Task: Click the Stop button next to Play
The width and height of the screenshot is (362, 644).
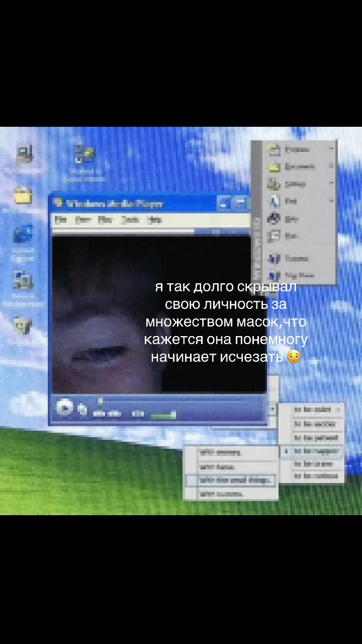Action: click(82, 410)
